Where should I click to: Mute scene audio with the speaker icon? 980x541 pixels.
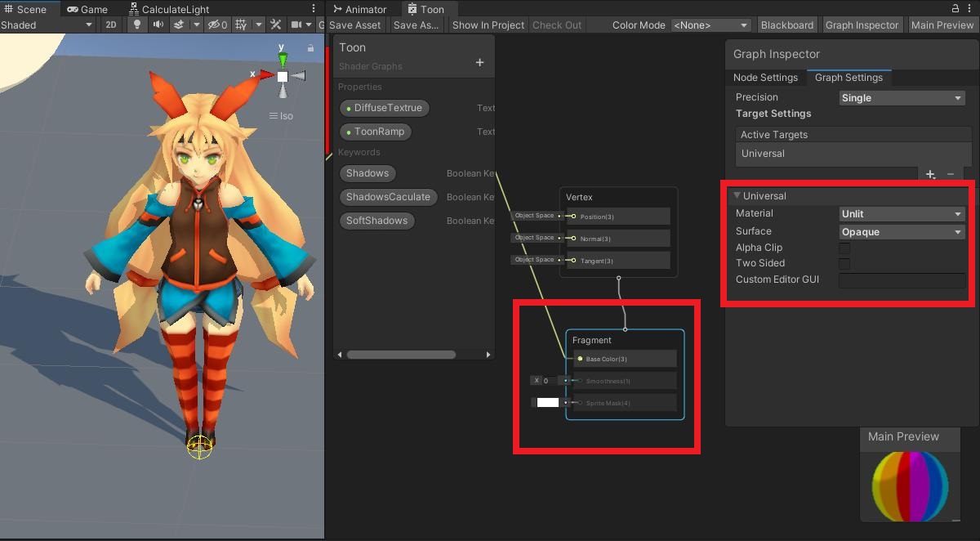(158, 25)
